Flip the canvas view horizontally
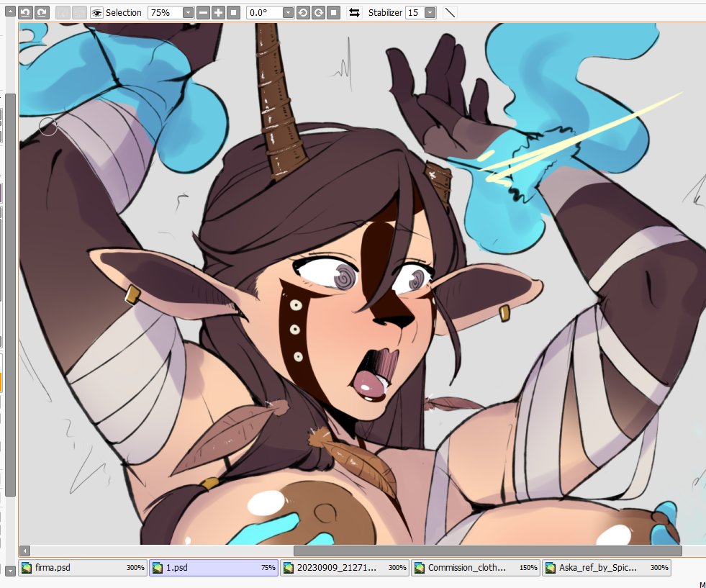Image resolution: width=706 pixels, height=588 pixels. click(354, 13)
